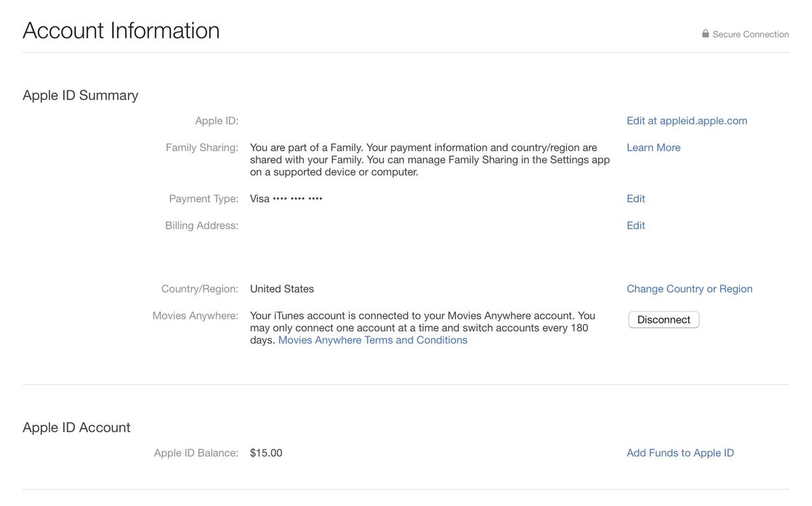Disconnect the Movies Anywhere account
The image size is (812, 506).
coord(663,319)
